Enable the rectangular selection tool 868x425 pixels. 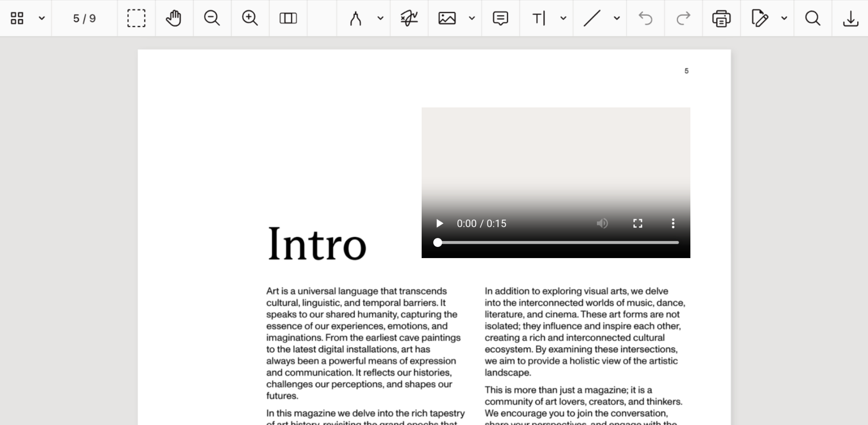[137, 18]
